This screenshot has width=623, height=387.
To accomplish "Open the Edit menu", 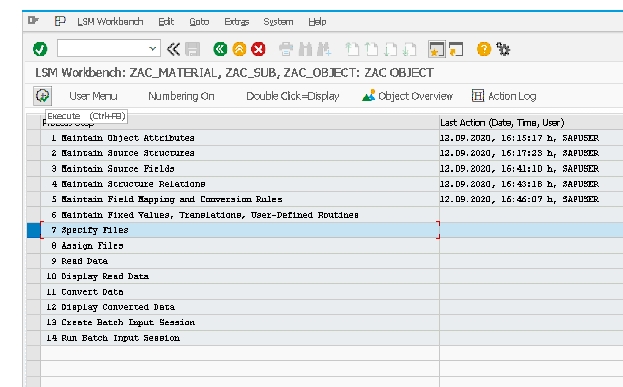I will [x=166, y=21].
